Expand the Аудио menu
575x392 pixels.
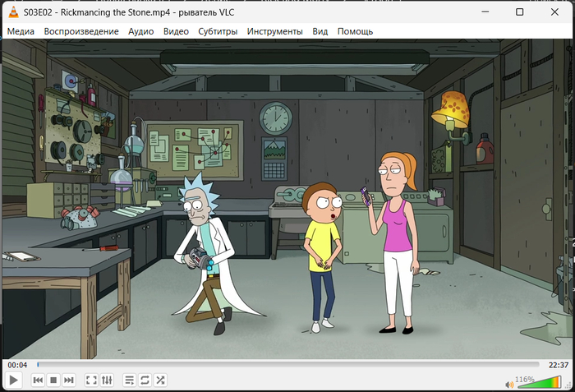pyautogui.click(x=140, y=31)
